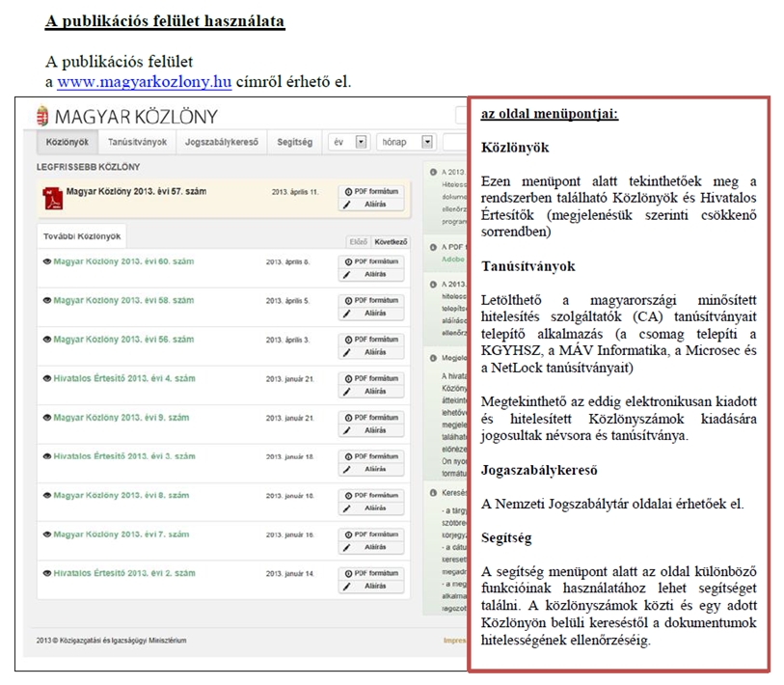784x685 pixels.
Task: Click the eye icon beside Hivatalos Értesítő 2. szám
Action: (x=46, y=573)
